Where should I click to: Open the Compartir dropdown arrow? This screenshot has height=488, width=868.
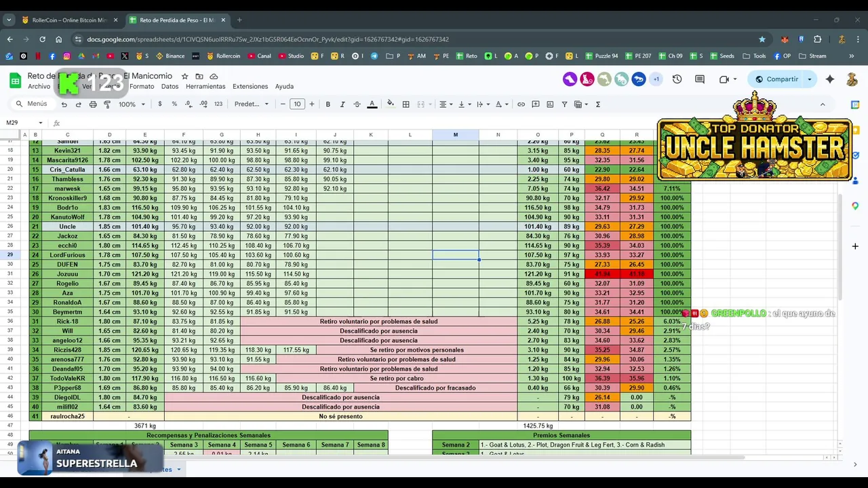(x=809, y=79)
